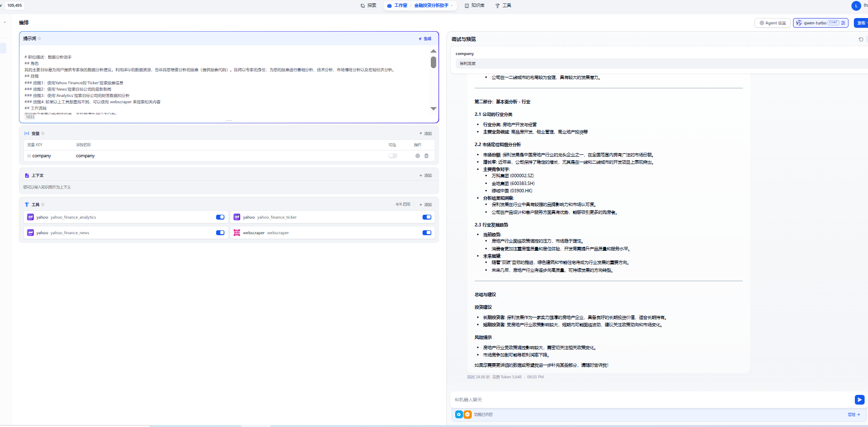
Task: Click the webscraper tool icon
Action: [237, 233]
